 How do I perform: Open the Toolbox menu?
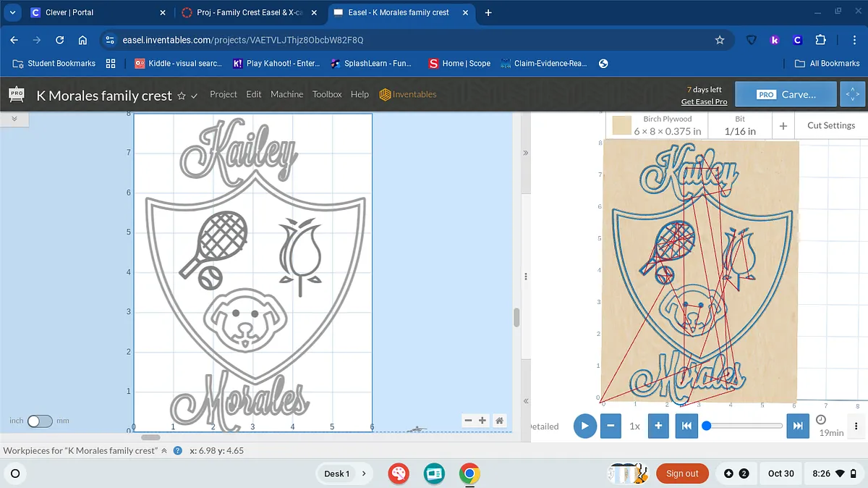coord(327,94)
